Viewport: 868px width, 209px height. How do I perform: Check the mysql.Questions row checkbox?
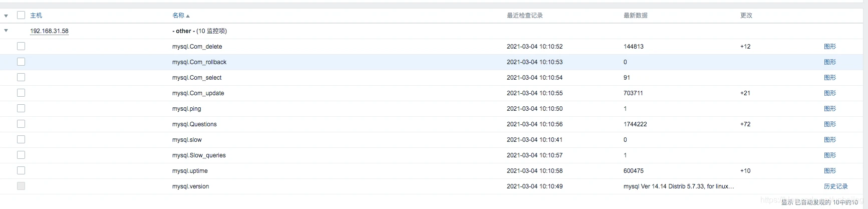[x=21, y=124]
